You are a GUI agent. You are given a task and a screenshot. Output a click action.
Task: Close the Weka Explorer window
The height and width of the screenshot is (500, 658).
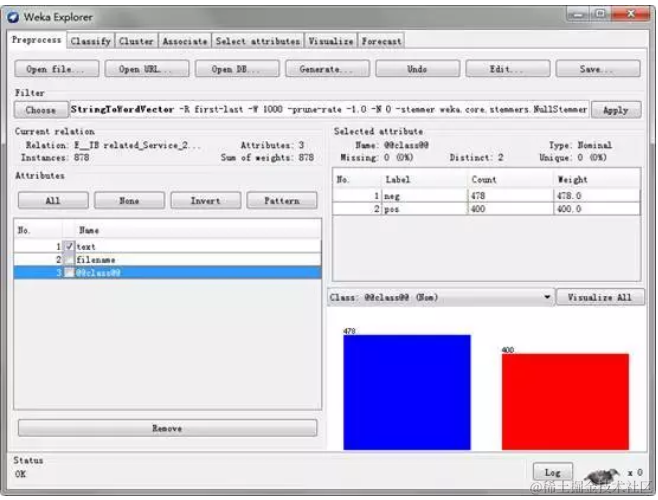[x=631, y=14]
